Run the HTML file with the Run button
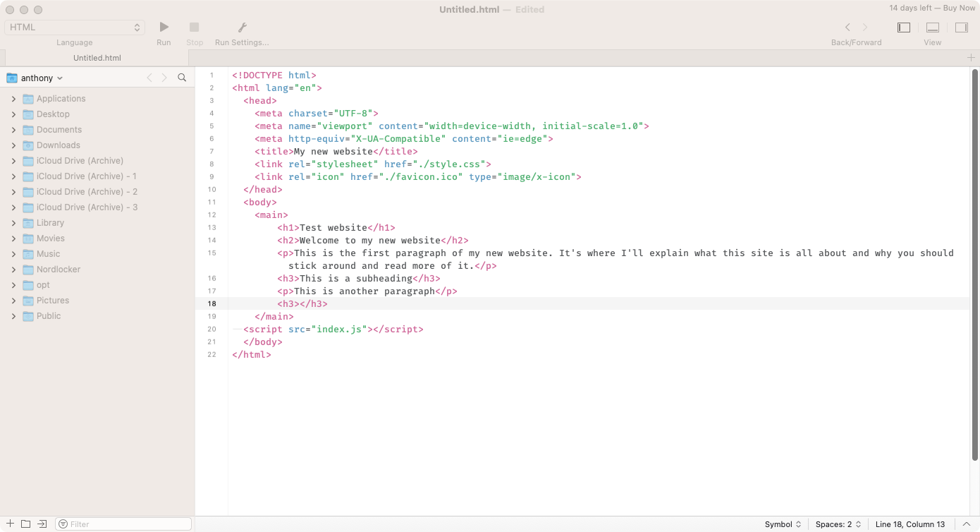Screen dimensions: 980x532 pyautogui.click(x=164, y=28)
